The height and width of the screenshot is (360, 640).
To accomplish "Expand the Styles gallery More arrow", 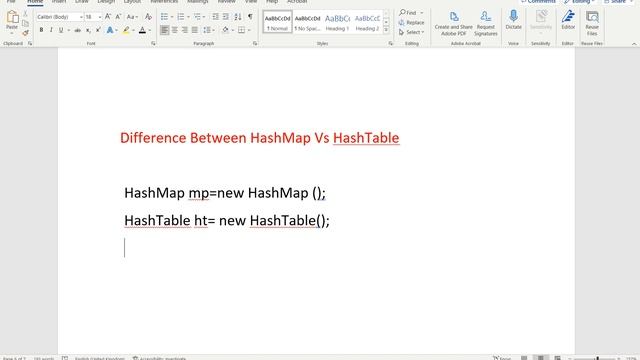I will (x=386, y=30).
